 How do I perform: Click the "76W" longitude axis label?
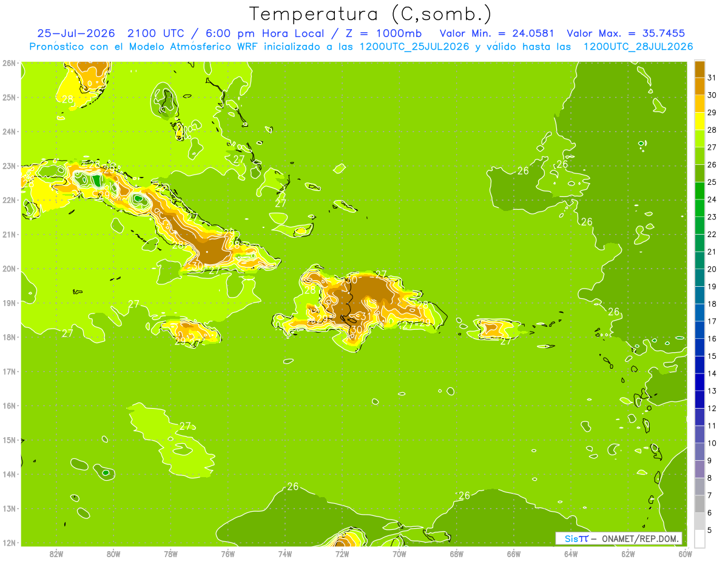(227, 554)
